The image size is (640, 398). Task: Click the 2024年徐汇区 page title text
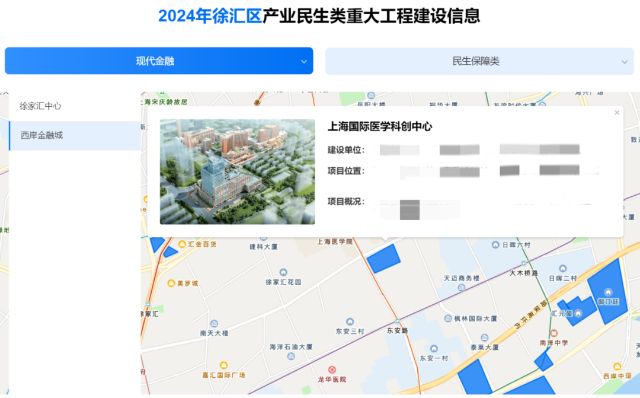pyautogui.click(x=210, y=16)
